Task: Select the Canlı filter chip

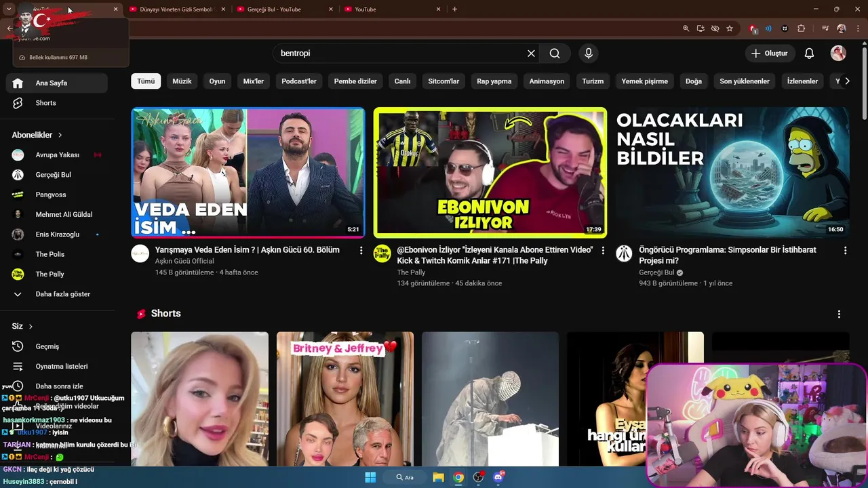Action: (403, 81)
